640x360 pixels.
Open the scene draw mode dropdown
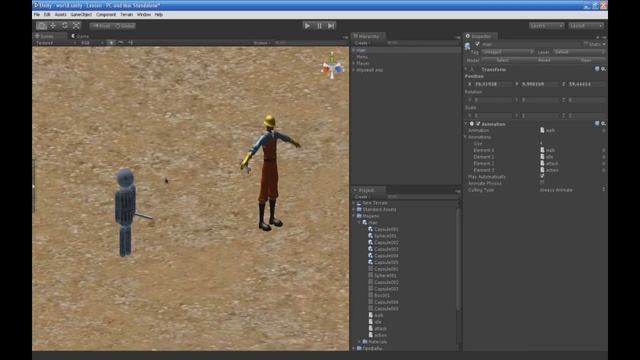coord(56,43)
